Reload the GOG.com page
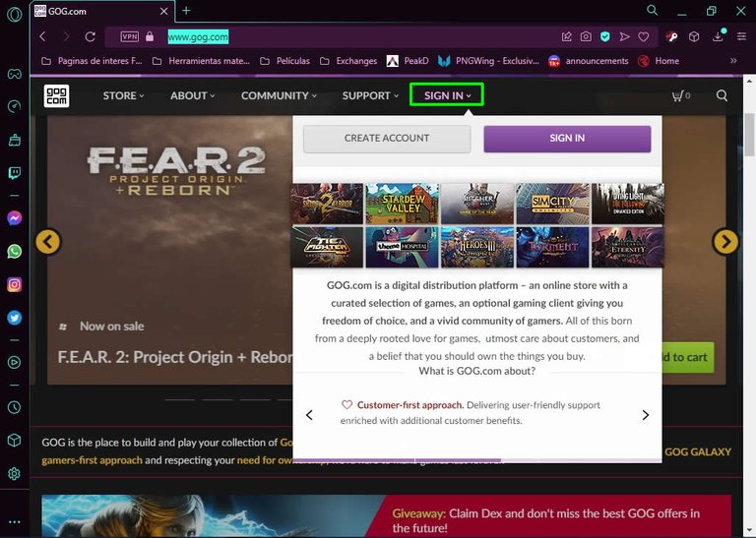 pyautogui.click(x=91, y=36)
